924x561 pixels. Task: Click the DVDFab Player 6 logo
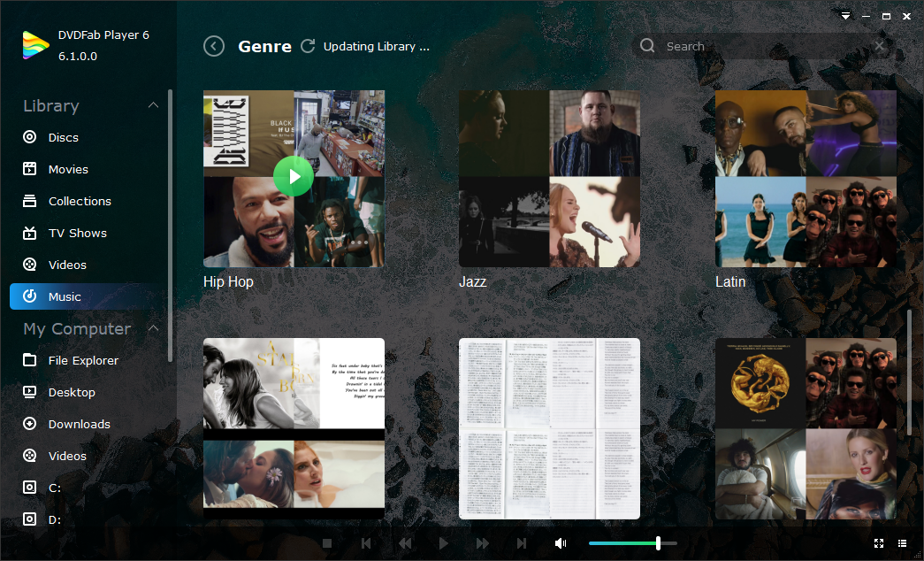(x=35, y=45)
